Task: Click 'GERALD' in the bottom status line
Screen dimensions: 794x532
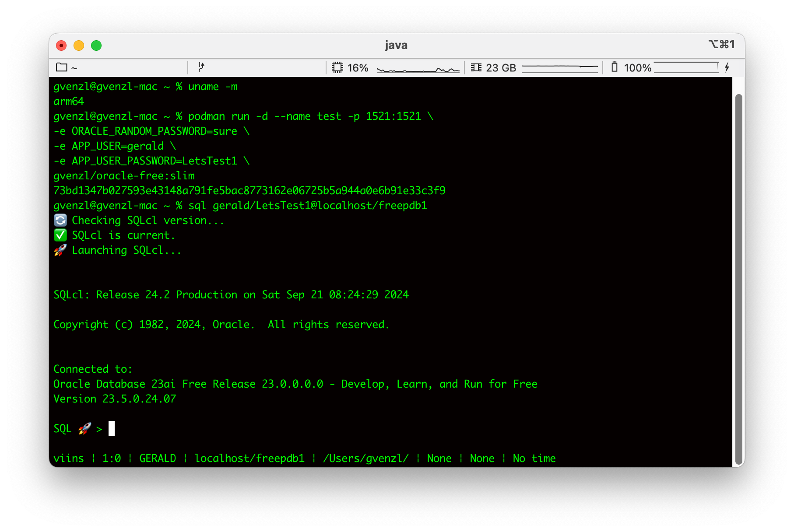Action: click(x=158, y=458)
